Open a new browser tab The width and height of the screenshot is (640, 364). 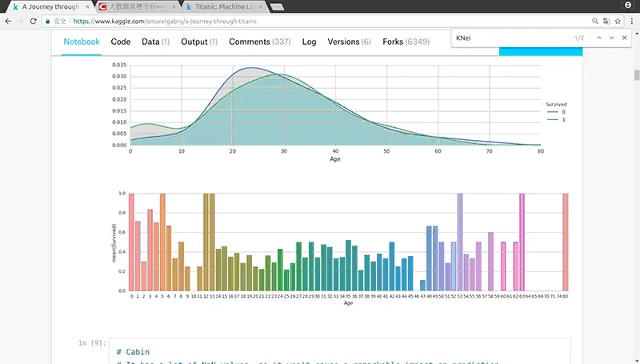tap(277, 7)
